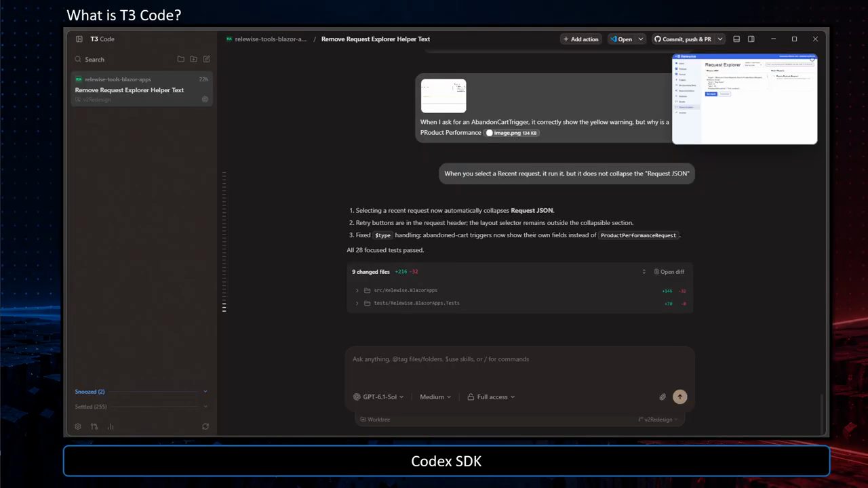Expand the Settled (255) section
Image resolution: width=868 pixels, height=488 pixels.
pos(142,407)
